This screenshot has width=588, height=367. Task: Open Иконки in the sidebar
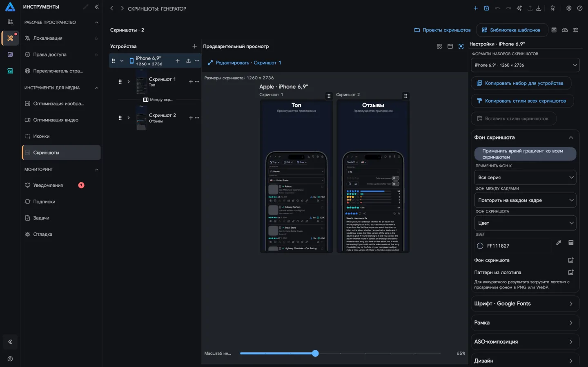(61, 136)
